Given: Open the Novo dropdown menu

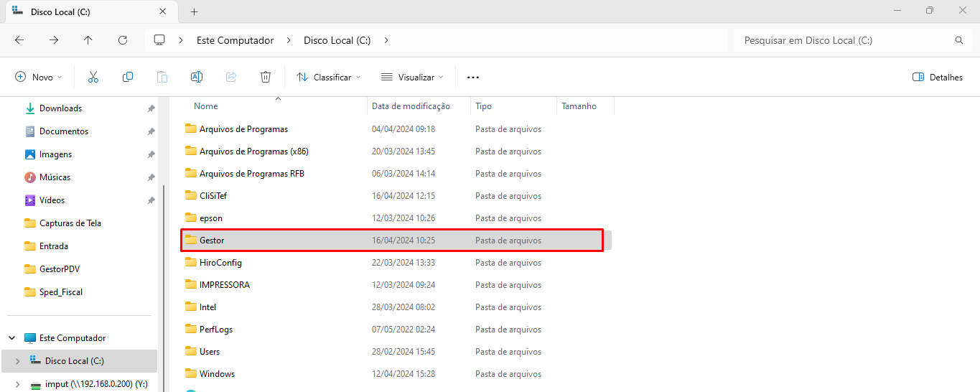Looking at the screenshot, I should pyautogui.click(x=39, y=77).
